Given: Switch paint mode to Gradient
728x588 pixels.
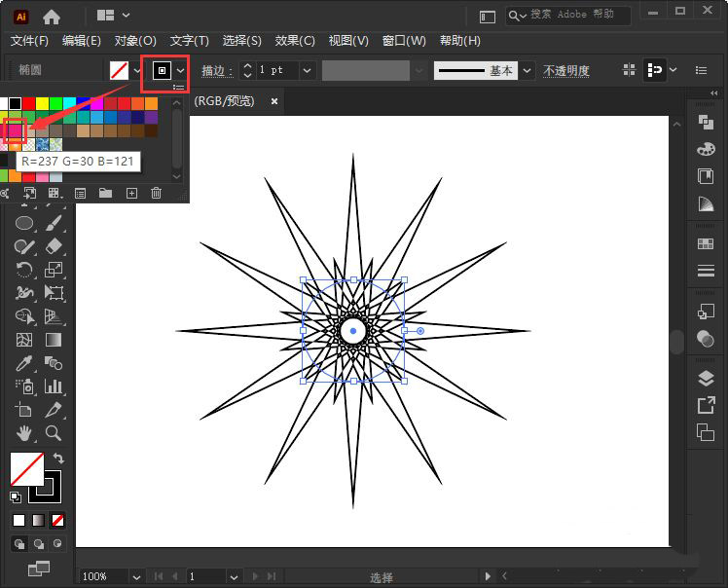Looking at the screenshot, I should pos(38,520).
